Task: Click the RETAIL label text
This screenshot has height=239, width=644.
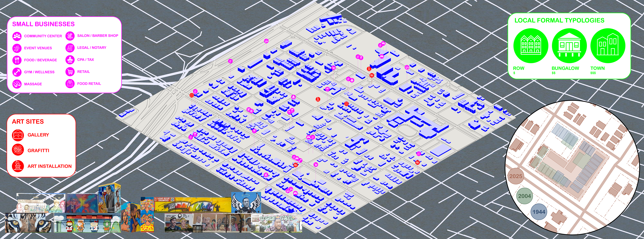Action: (84, 71)
